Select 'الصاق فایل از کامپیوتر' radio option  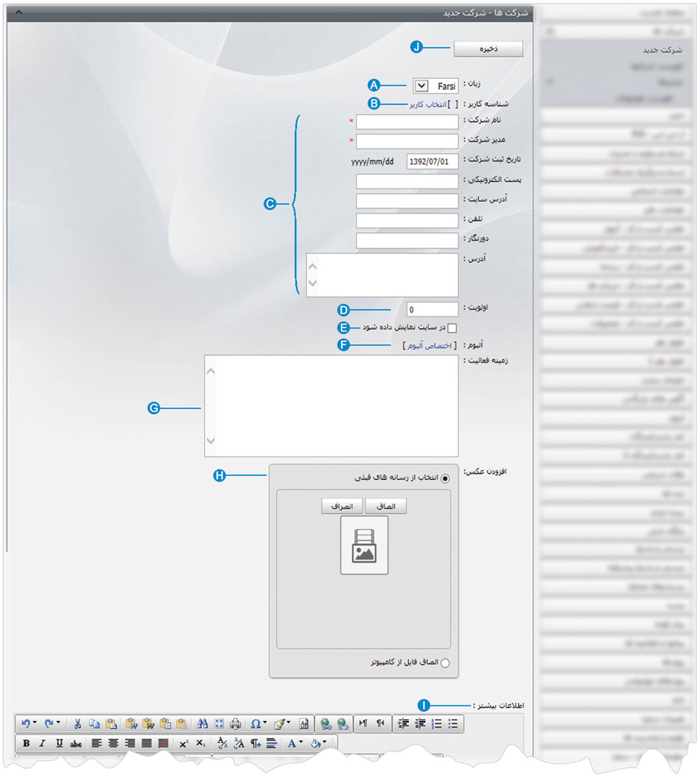(446, 663)
